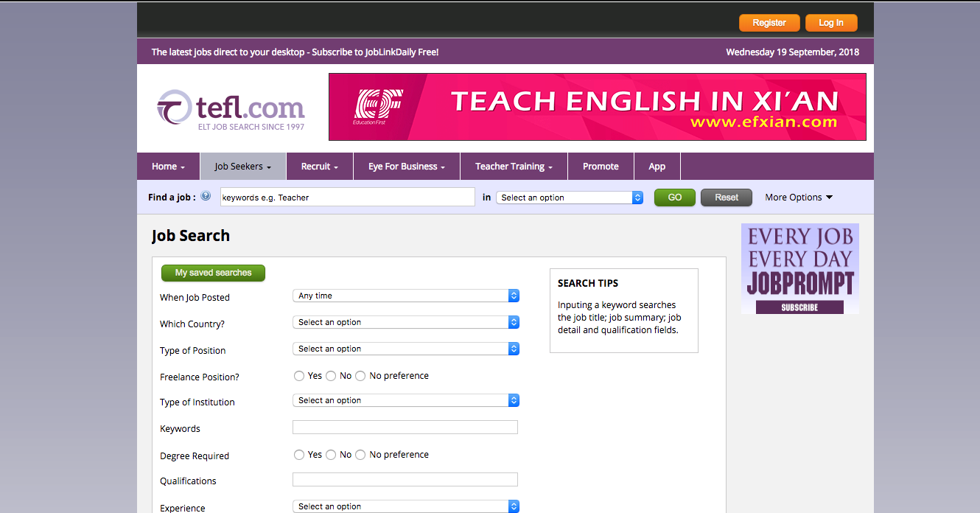Select Yes for Freelance Position
The height and width of the screenshot is (513, 980).
pos(299,375)
